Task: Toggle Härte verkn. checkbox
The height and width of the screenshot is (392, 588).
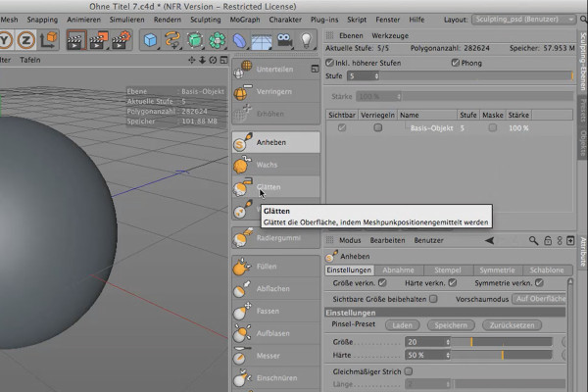Action: [453, 283]
